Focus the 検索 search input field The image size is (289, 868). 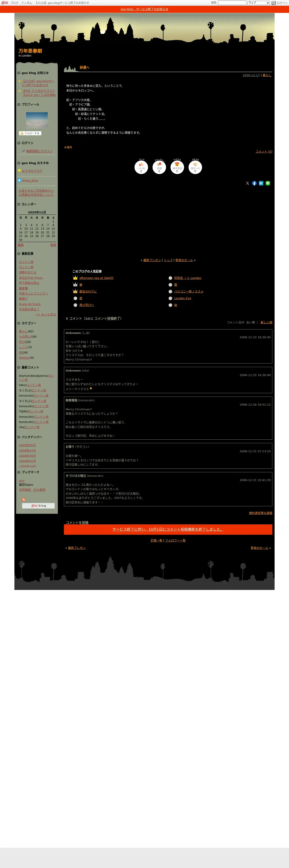point(232,3)
